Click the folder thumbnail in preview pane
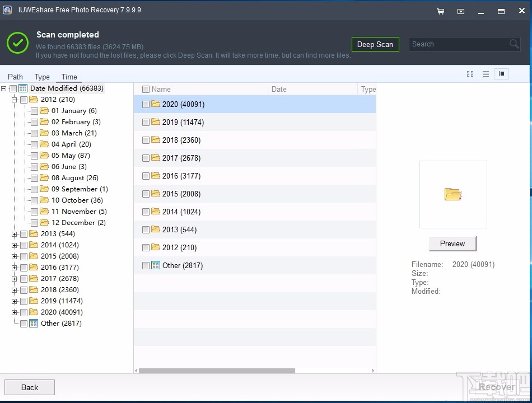532x403 pixels. 453,194
